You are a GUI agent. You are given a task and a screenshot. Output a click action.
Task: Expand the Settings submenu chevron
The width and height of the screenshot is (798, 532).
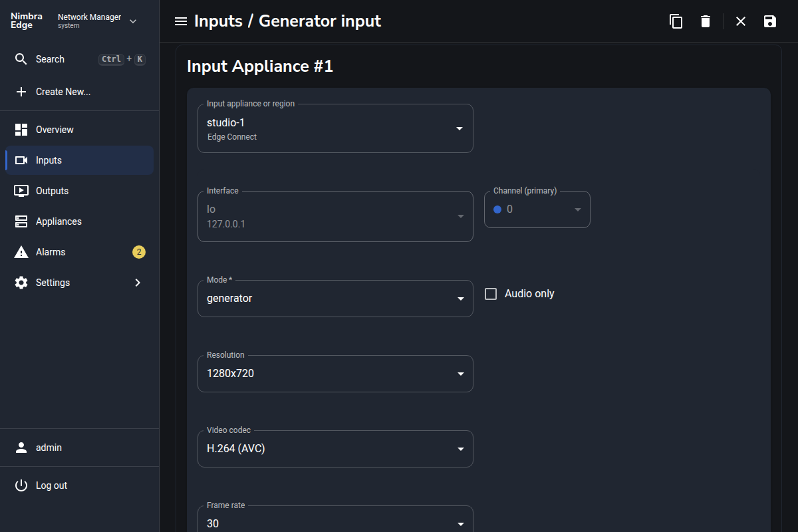click(x=138, y=283)
